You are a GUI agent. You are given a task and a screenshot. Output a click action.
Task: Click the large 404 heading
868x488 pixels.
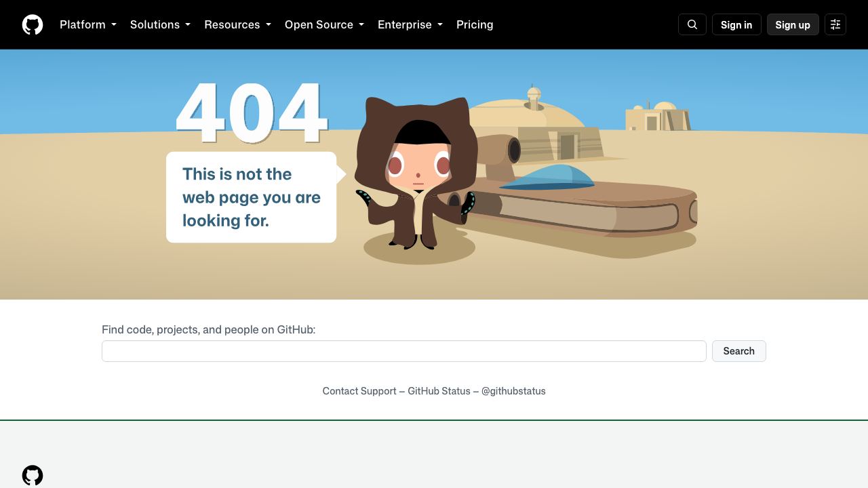(252, 113)
